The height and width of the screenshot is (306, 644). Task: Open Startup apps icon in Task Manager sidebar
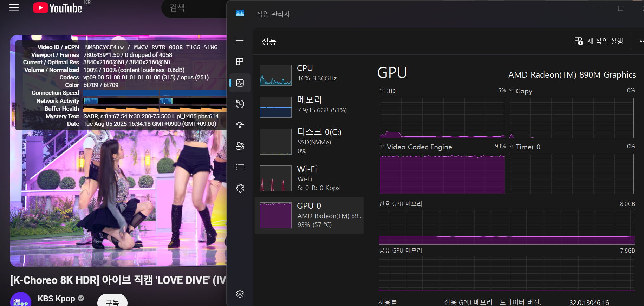(240, 125)
